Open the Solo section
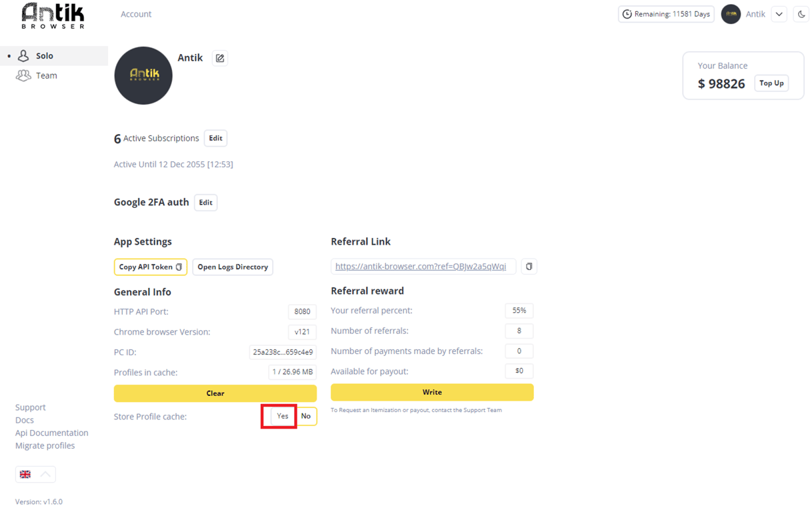The width and height of the screenshot is (812, 512). click(54, 55)
